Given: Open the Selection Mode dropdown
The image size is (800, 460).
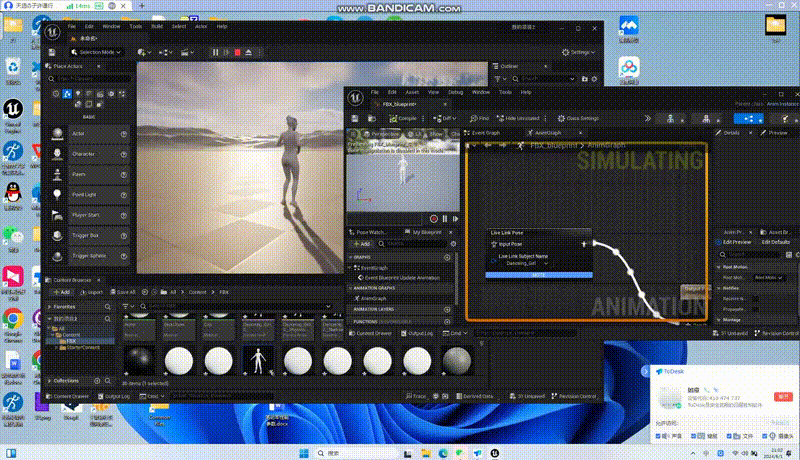Looking at the screenshot, I should pyautogui.click(x=96, y=52).
